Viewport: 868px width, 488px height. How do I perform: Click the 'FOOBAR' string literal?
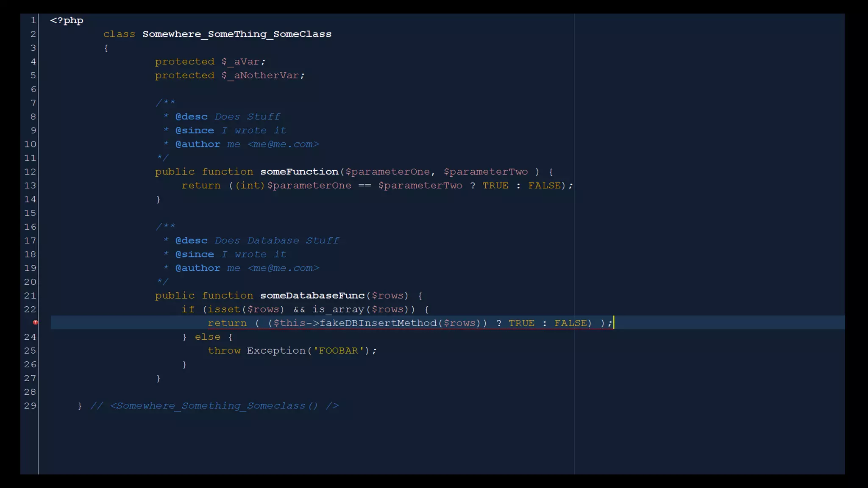pyautogui.click(x=338, y=351)
